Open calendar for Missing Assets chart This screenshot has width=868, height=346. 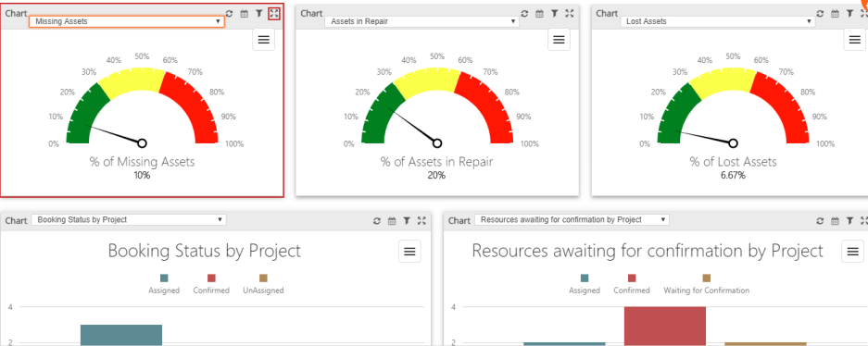(245, 14)
